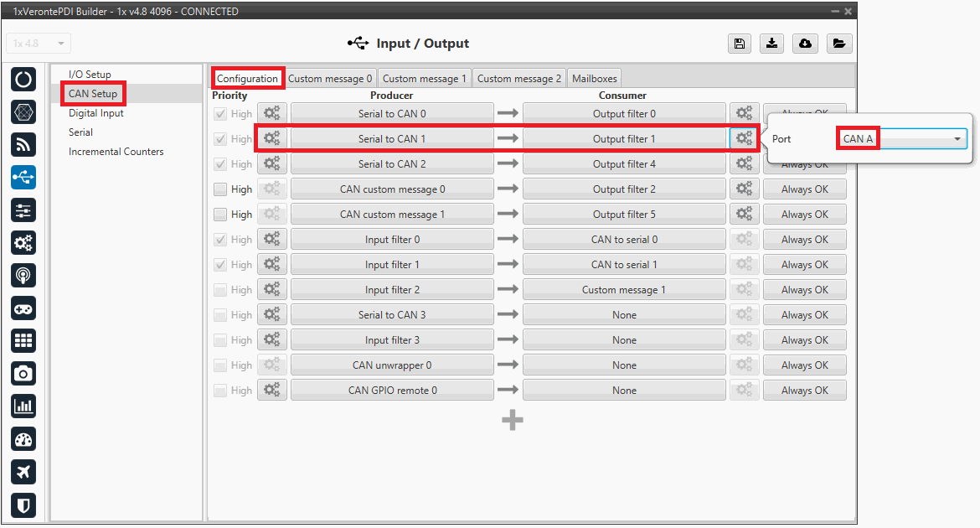Click the plus icon to add a row
The image size is (980, 528).
(513, 421)
